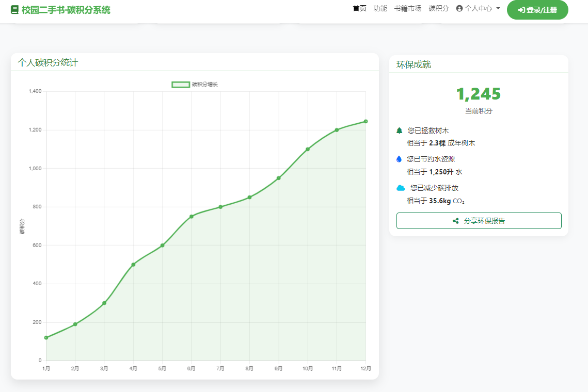Click the cloud icon next to 您已减少碳排放
Viewport: 588px width, 392px height.
point(401,188)
